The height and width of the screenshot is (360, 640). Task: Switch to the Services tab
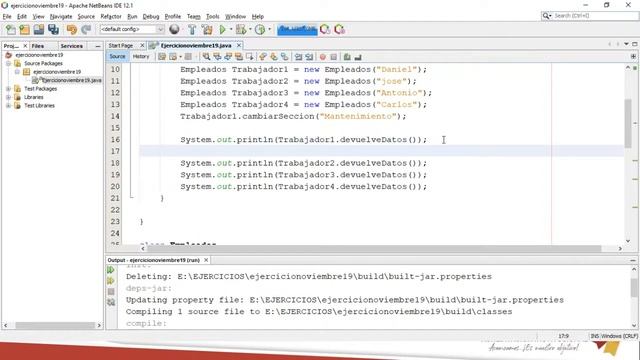[x=71, y=46]
